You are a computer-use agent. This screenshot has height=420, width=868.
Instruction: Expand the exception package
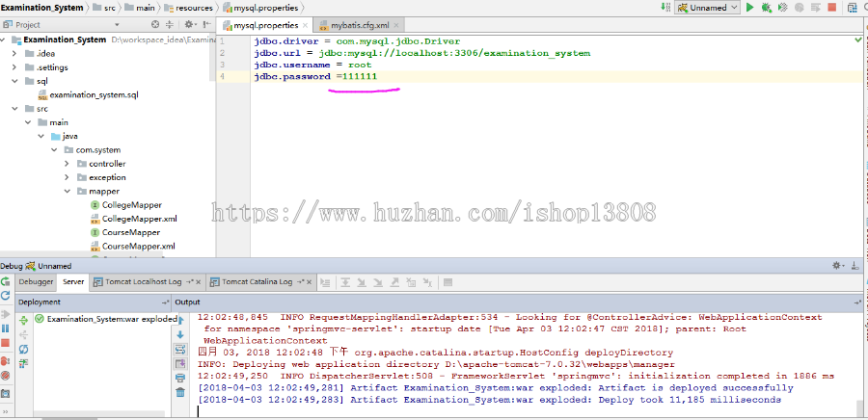67,177
